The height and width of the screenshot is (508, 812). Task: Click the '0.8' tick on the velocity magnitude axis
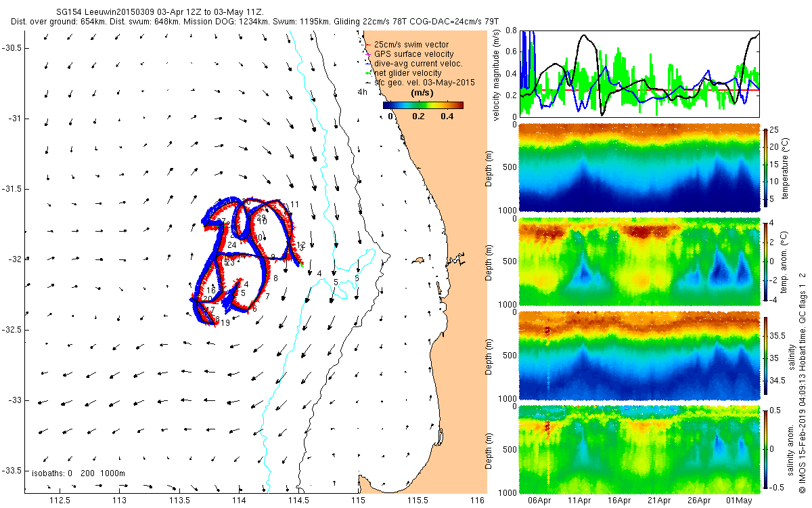(x=510, y=31)
